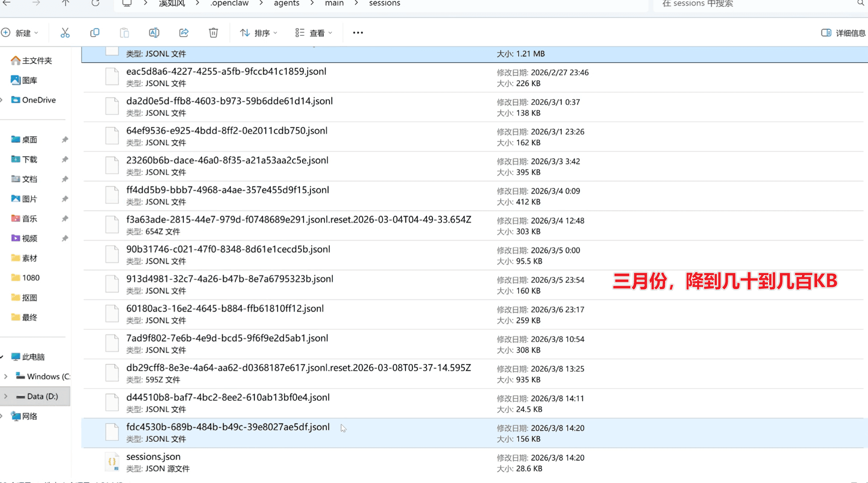
Task: Expand the 此电脑 tree item
Action: [x=4, y=356]
